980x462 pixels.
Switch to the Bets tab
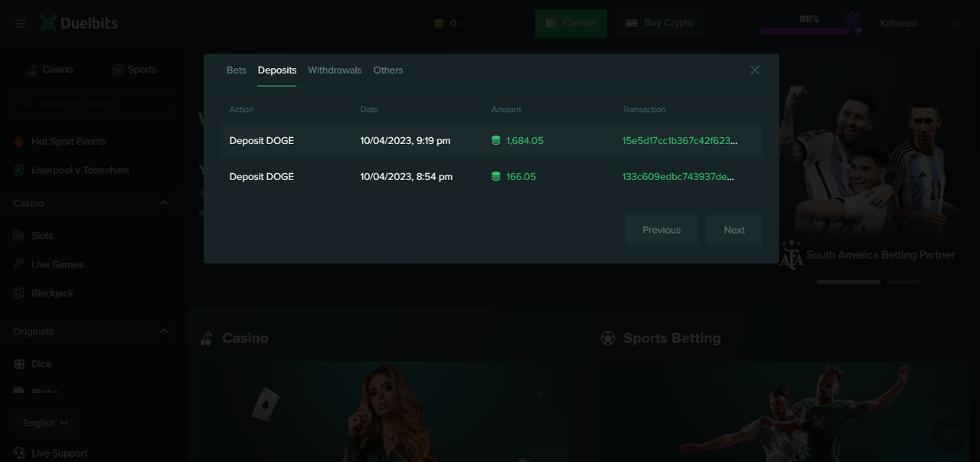(x=237, y=70)
